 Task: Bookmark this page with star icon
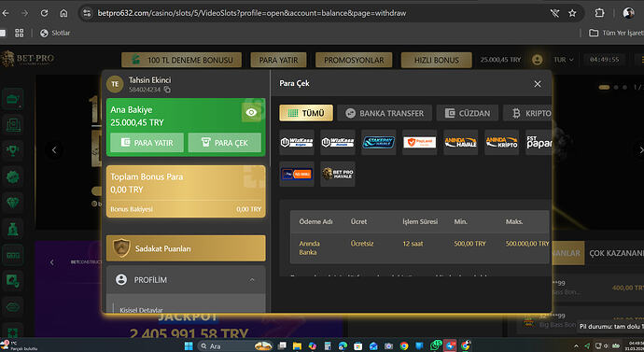tap(572, 13)
